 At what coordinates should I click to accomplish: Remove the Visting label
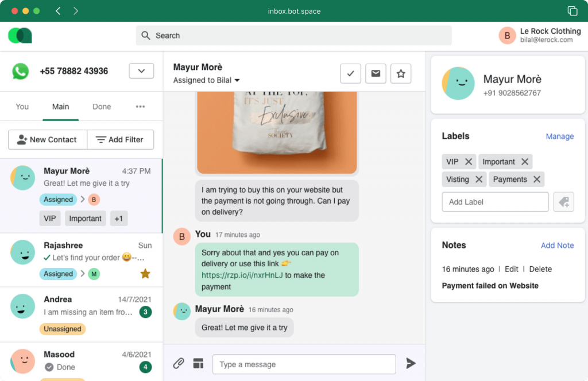[x=479, y=180]
